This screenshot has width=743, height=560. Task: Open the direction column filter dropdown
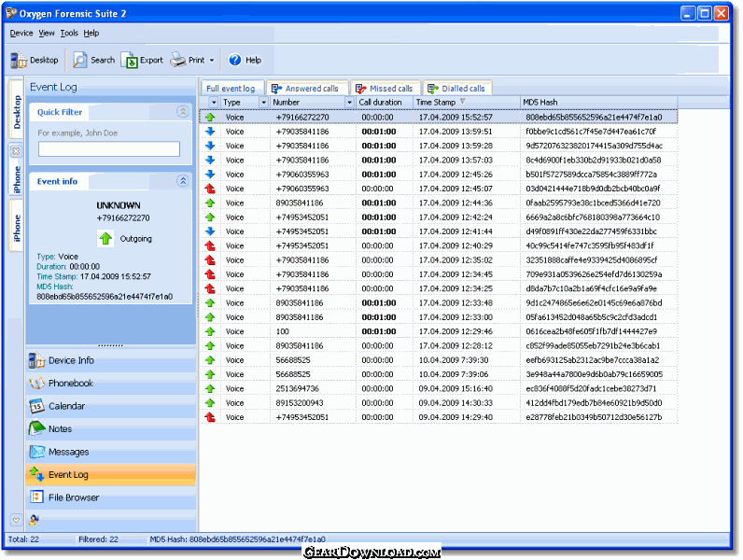pyautogui.click(x=214, y=103)
